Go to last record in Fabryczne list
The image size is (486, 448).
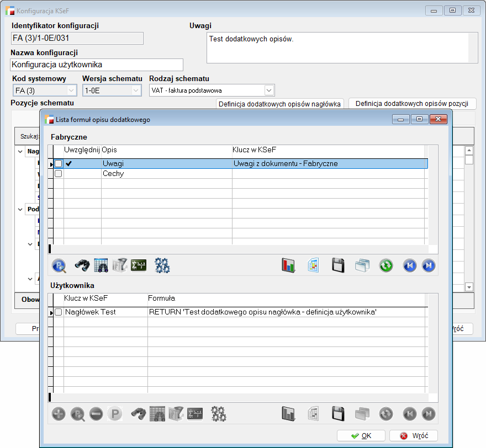pos(429,265)
